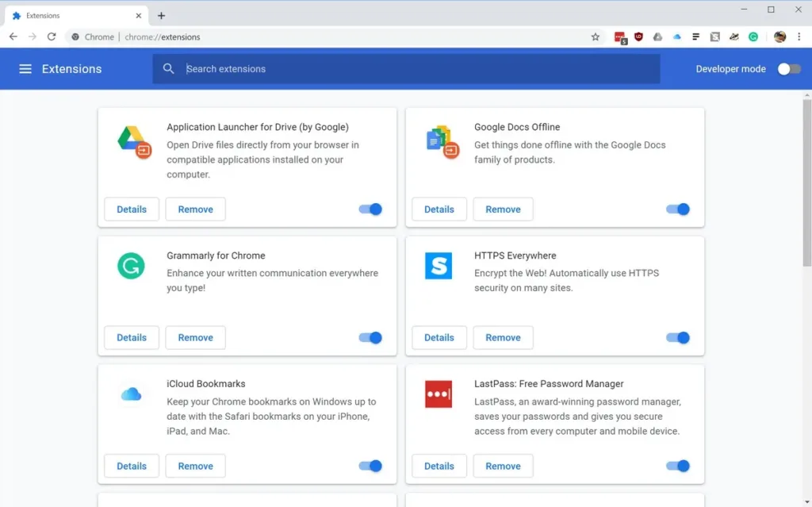Reload the extensions page
Screen dimensions: 812x507
(x=52, y=36)
